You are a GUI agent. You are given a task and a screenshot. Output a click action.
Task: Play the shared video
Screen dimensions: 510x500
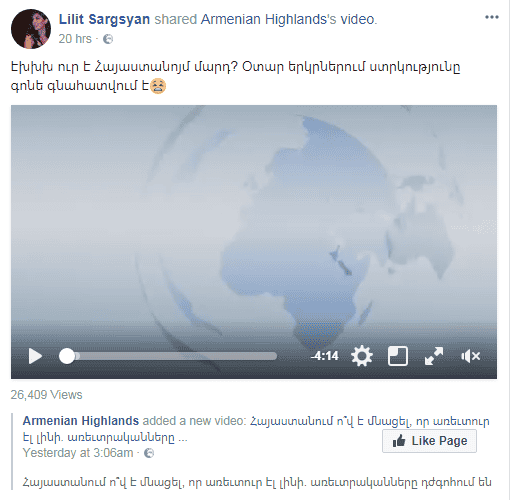[35, 356]
